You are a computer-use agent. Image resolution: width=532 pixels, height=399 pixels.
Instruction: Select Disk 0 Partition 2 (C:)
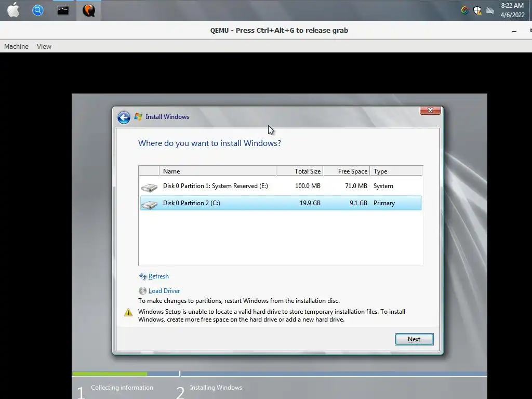click(281, 203)
